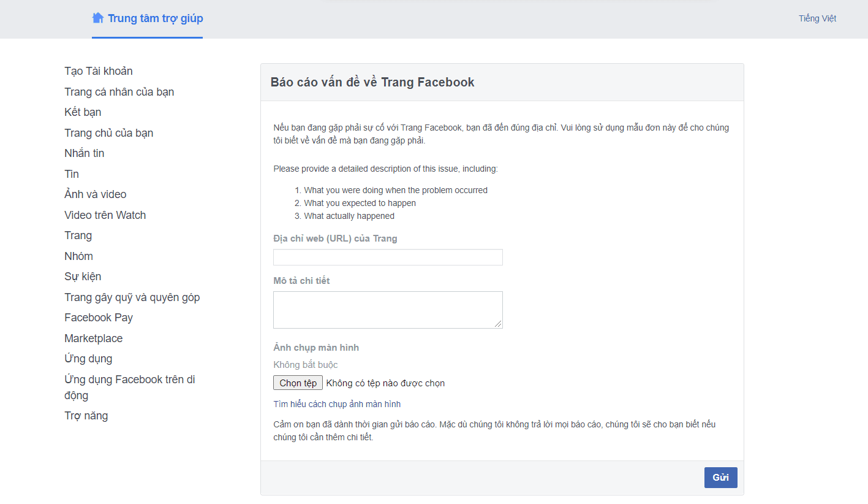Click Trang gây quỹ và quyên góp

click(132, 297)
